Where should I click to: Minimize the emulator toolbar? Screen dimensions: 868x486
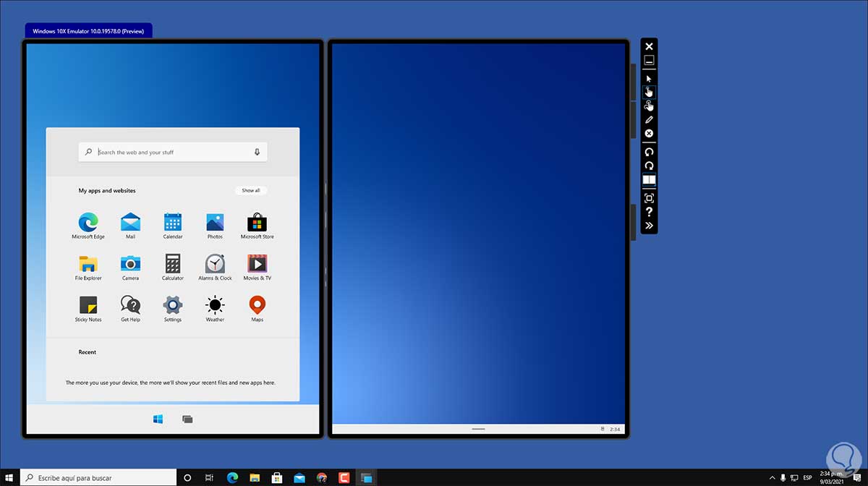pyautogui.click(x=649, y=61)
